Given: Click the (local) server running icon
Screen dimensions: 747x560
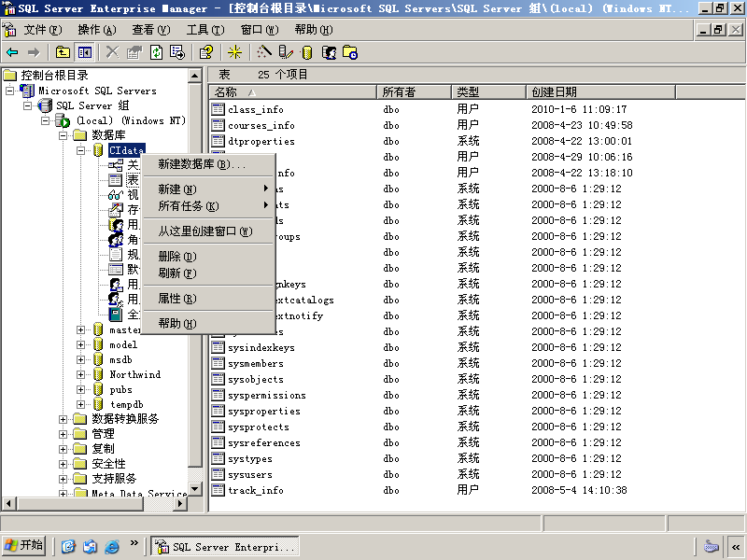Looking at the screenshot, I should 63,121.
